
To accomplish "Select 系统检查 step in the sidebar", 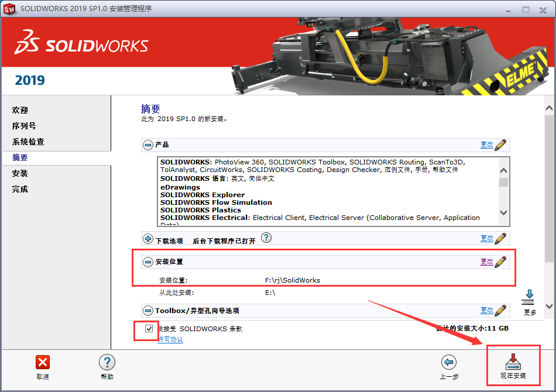I will [28, 142].
